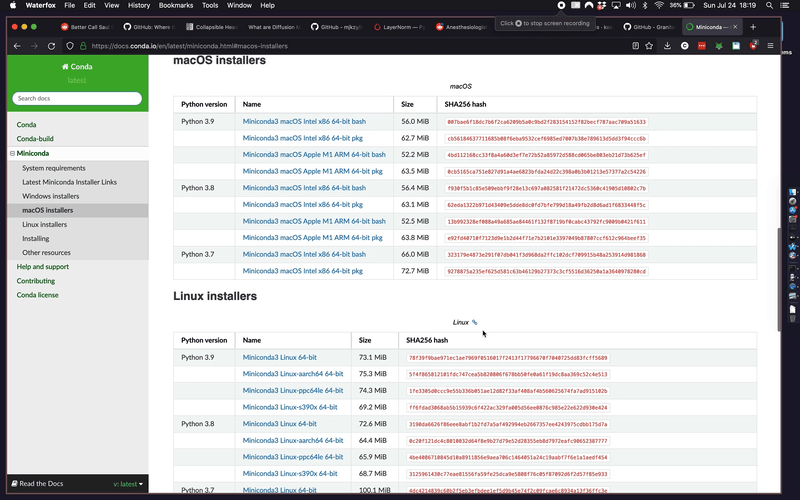Switch to the Anesthesiologist tab
Viewport: 800px width, 500px height.
462,27
